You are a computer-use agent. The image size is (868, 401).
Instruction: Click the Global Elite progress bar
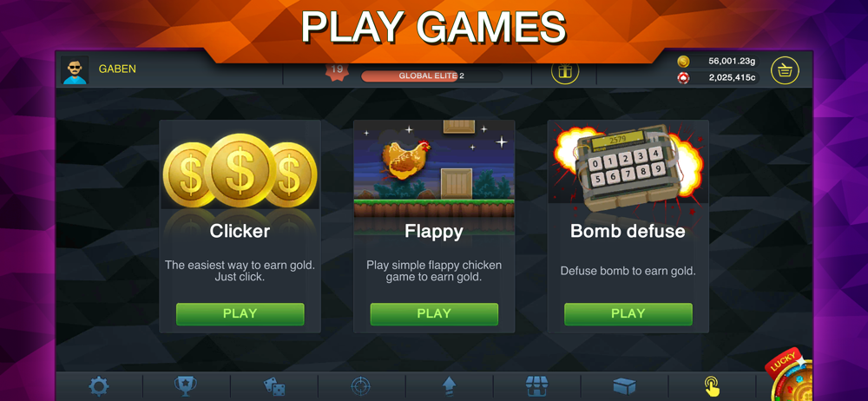pos(431,76)
